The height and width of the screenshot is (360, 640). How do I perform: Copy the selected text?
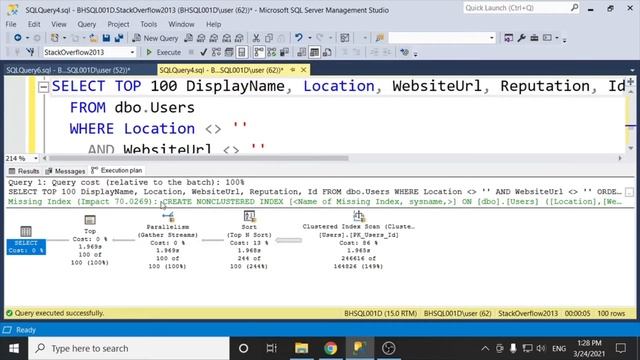[x=269, y=38]
